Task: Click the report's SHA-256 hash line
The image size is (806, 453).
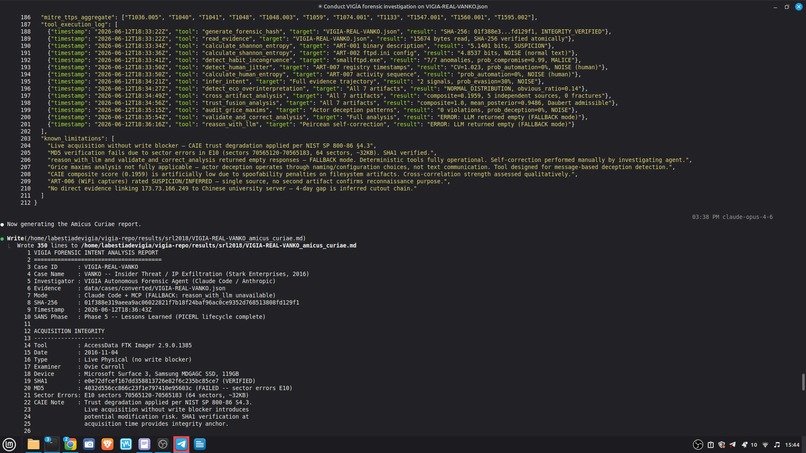Action: (167, 303)
